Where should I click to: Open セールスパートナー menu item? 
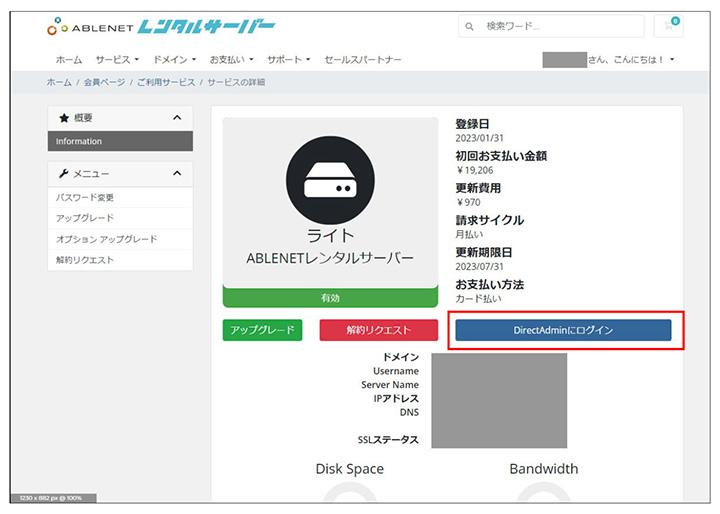point(363,59)
